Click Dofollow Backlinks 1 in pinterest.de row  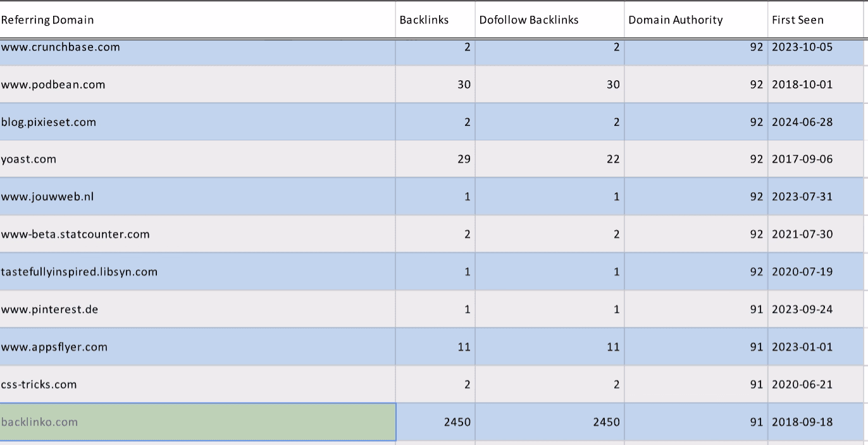point(550,309)
